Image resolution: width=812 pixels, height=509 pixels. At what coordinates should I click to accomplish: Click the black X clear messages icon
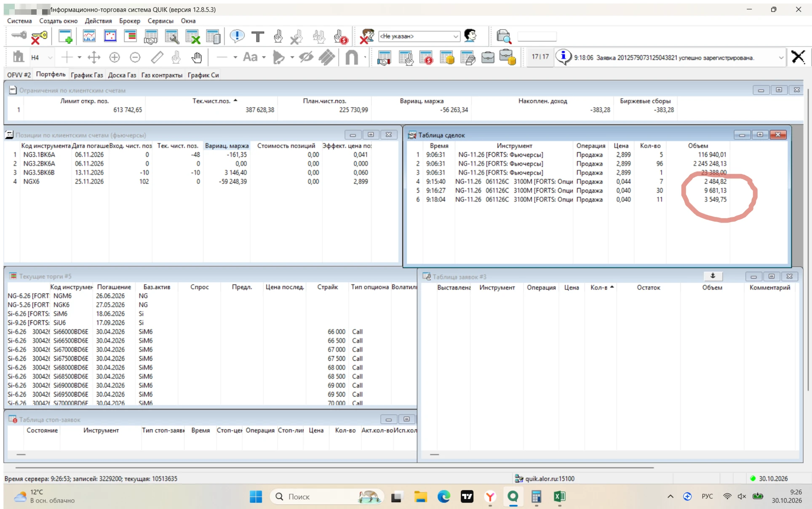click(798, 57)
